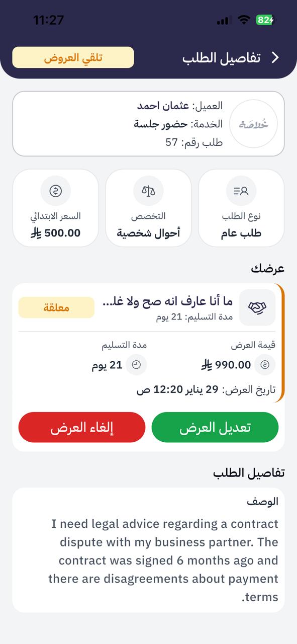
Task: Open the خلاصة logo avatar
Action: tap(253, 124)
